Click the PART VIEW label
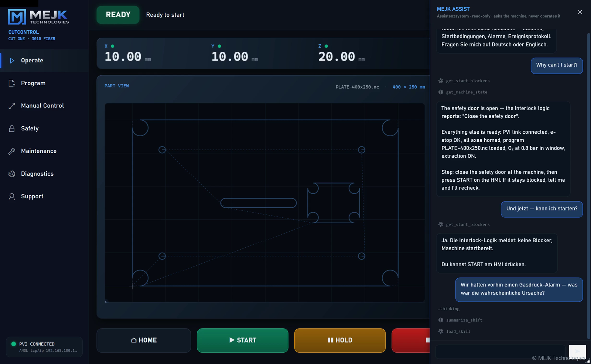 click(x=117, y=86)
